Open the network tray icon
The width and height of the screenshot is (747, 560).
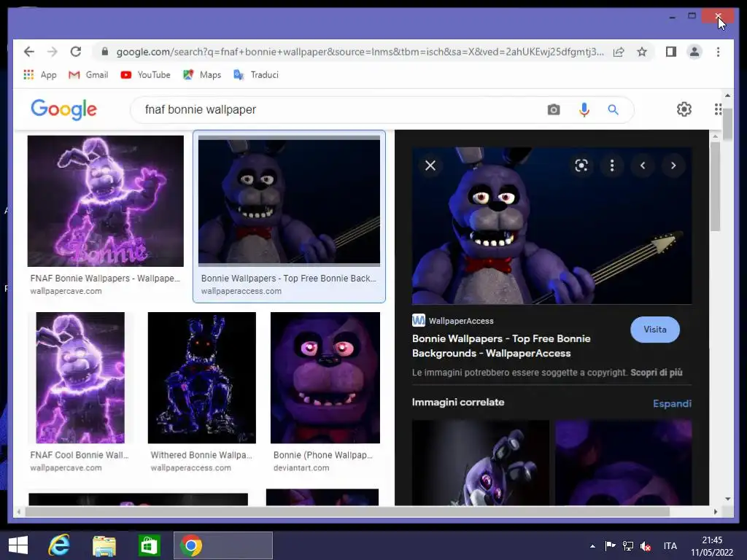click(628, 545)
